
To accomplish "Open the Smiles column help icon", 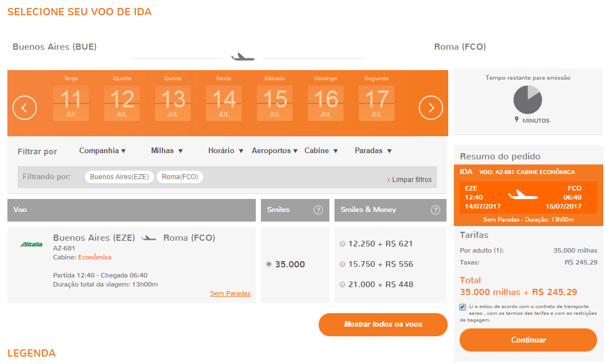I will [x=318, y=210].
